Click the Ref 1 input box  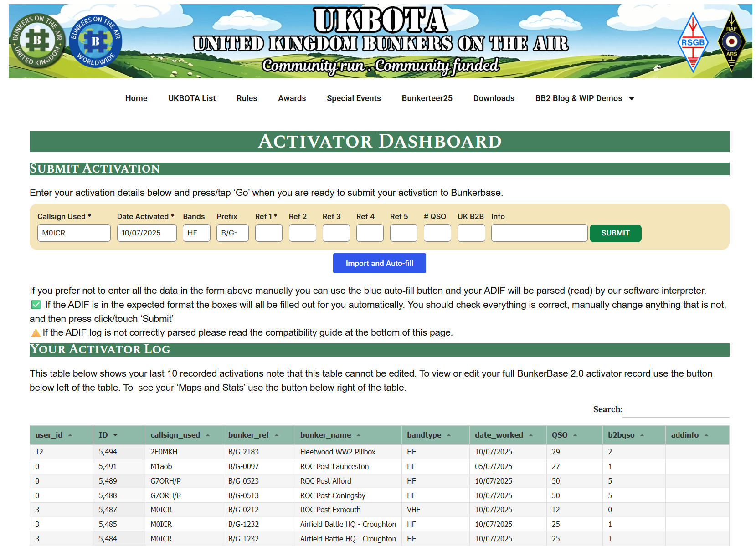point(268,233)
